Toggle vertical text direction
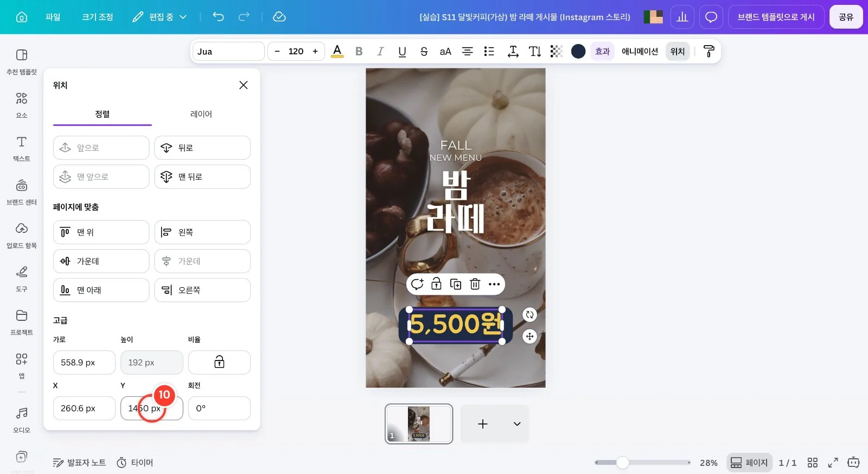 [535, 51]
